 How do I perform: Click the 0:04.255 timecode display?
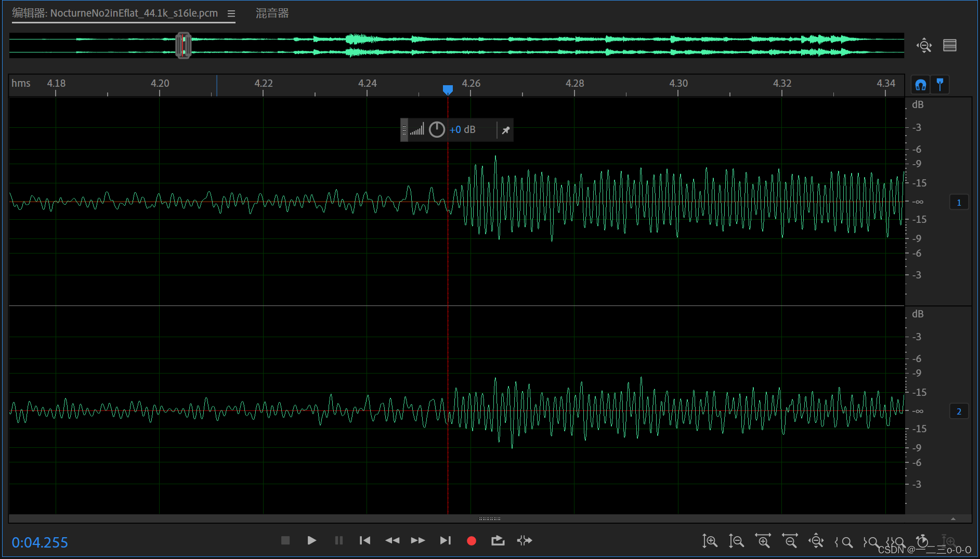pyautogui.click(x=40, y=542)
